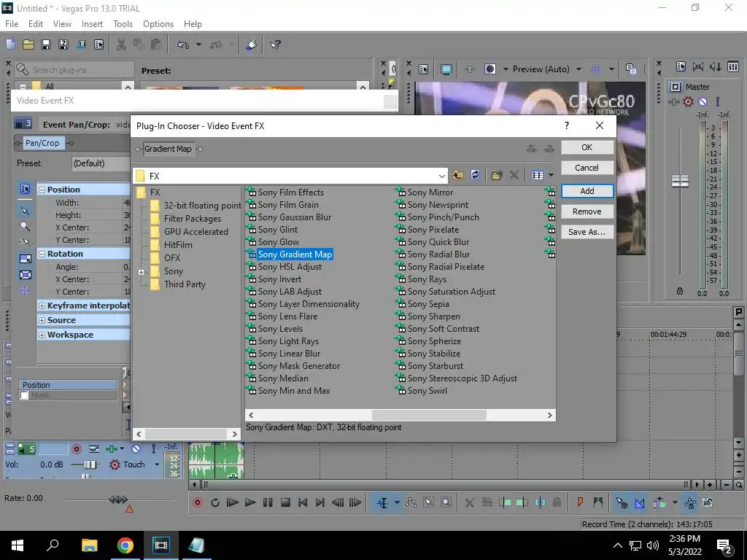Click the Refresh icon in Plug-In Chooser

tap(475, 175)
